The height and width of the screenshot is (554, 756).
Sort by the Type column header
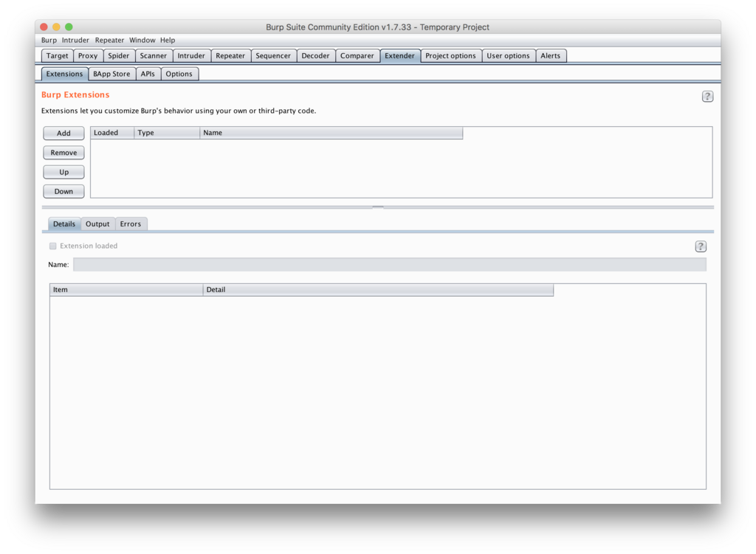[x=167, y=133]
